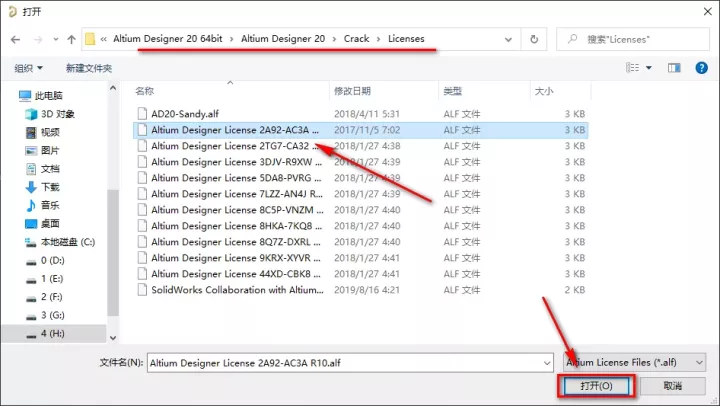720x406 pixels.
Task: Select the AD20-Sandy.alf file
Action: tap(188, 113)
